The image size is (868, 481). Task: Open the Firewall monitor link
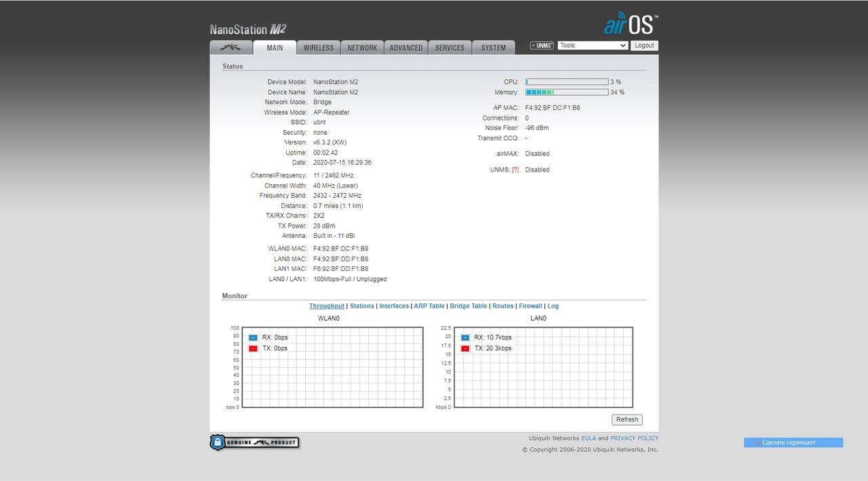(530, 306)
